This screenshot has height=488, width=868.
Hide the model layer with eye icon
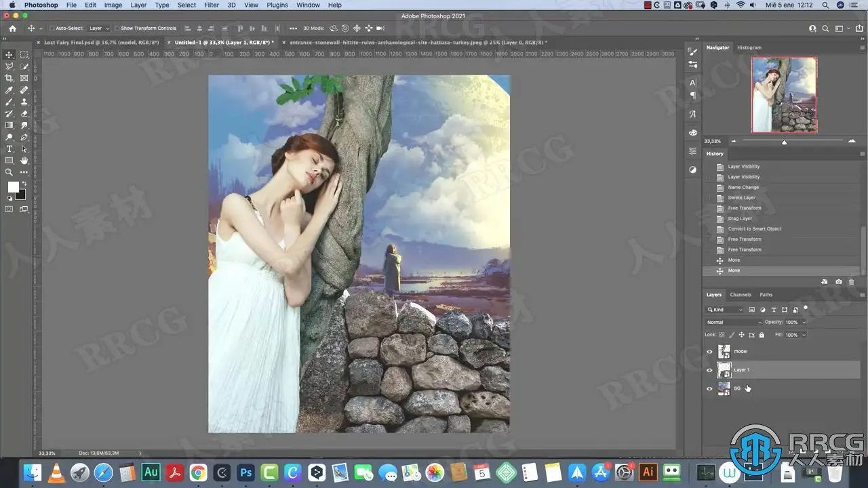(x=710, y=352)
